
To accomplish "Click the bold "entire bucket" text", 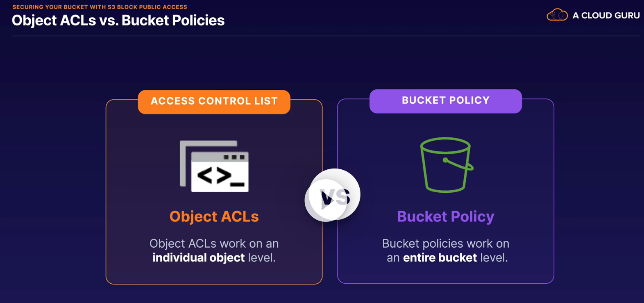I will tap(440, 257).
